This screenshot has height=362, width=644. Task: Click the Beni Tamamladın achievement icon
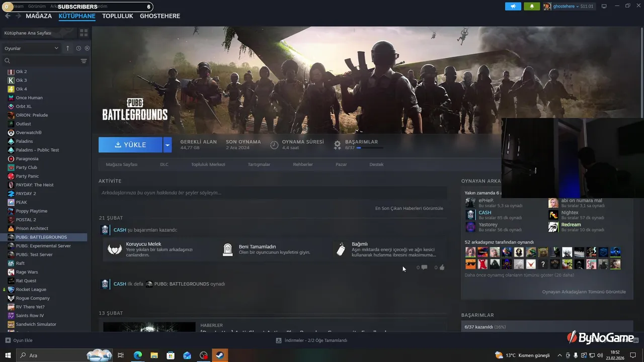(227, 249)
